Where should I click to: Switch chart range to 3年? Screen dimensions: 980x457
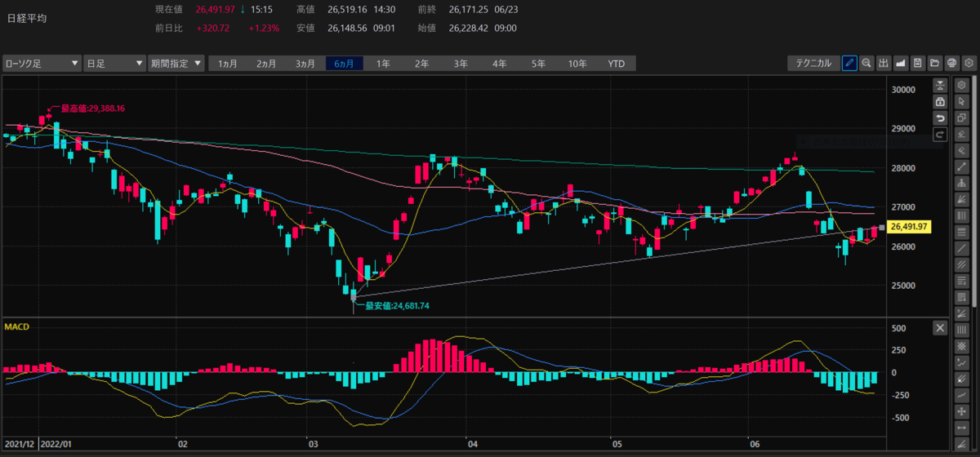461,63
